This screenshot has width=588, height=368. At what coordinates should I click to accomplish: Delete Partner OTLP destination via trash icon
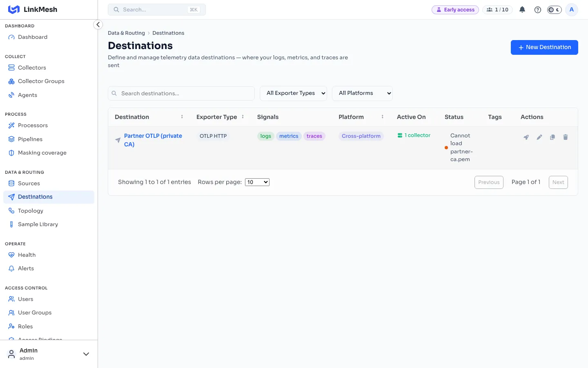(x=566, y=137)
